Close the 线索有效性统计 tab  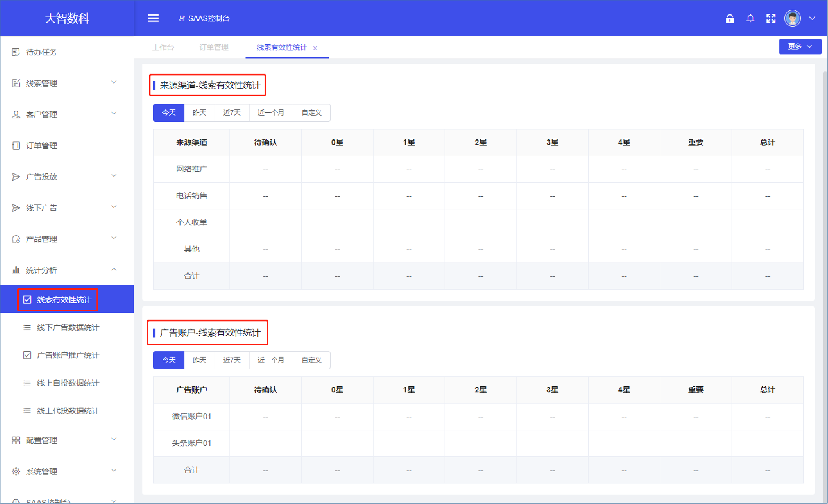click(315, 48)
